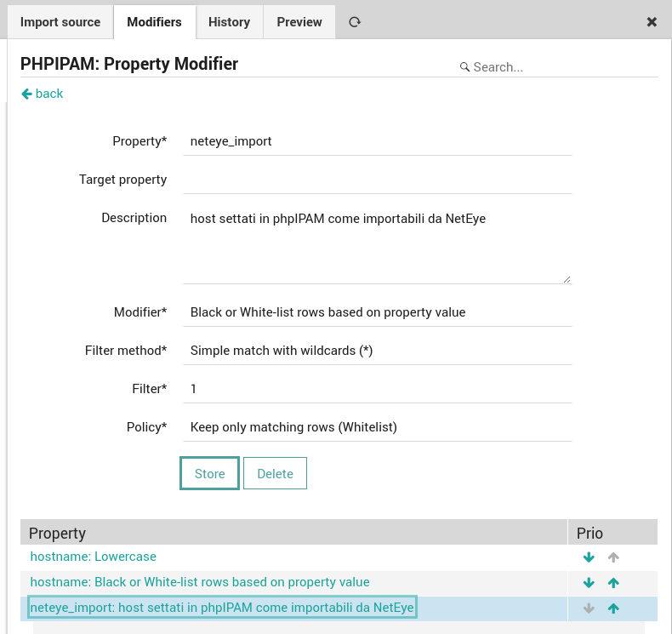Open the Property combo box
Viewport: 672px width, 634px height.
tap(378, 141)
